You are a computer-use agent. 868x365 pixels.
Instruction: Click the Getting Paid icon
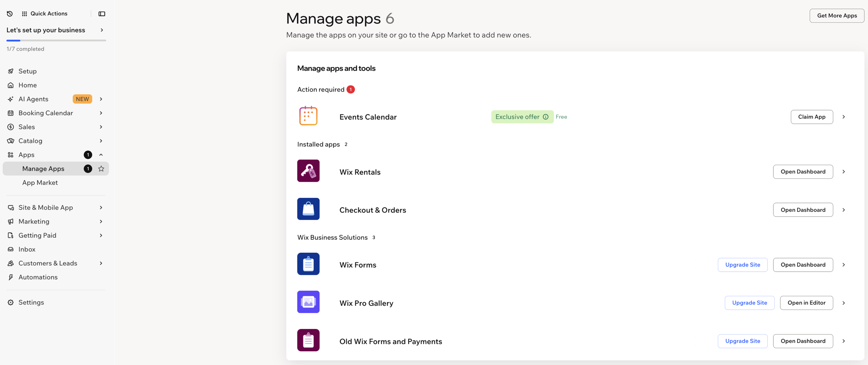(x=11, y=235)
